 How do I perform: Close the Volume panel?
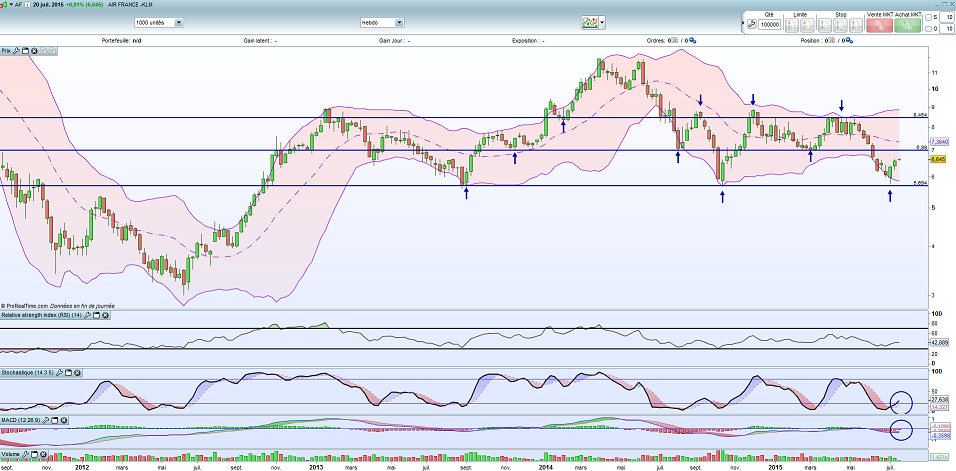pos(43,455)
